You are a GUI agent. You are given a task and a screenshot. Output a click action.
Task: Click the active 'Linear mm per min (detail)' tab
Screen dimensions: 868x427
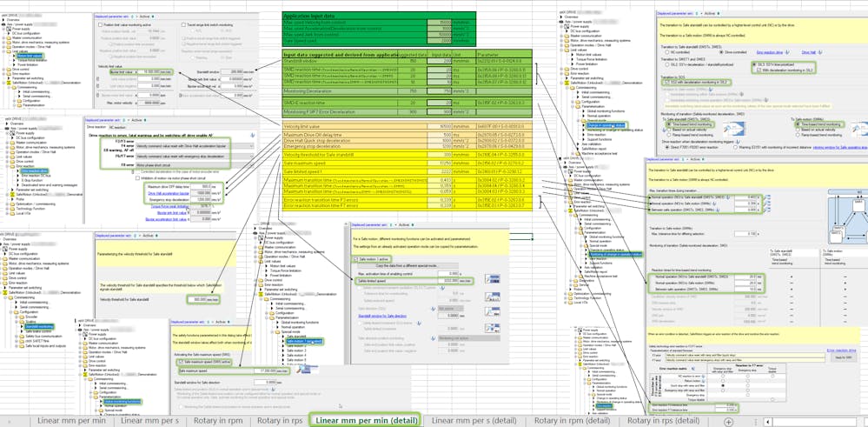[365, 420]
